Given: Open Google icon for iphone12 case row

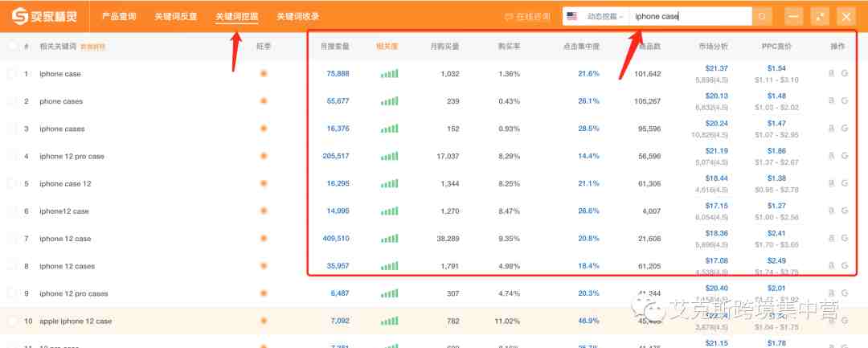Looking at the screenshot, I should tap(844, 211).
